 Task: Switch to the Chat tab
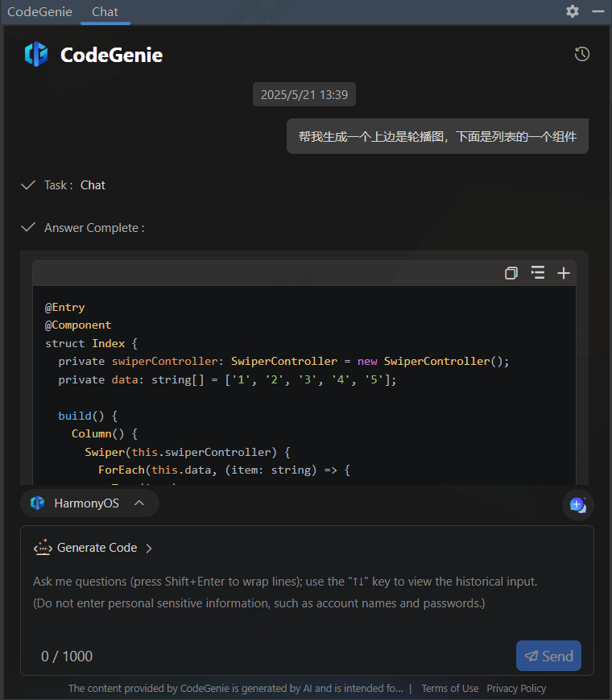click(x=105, y=11)
